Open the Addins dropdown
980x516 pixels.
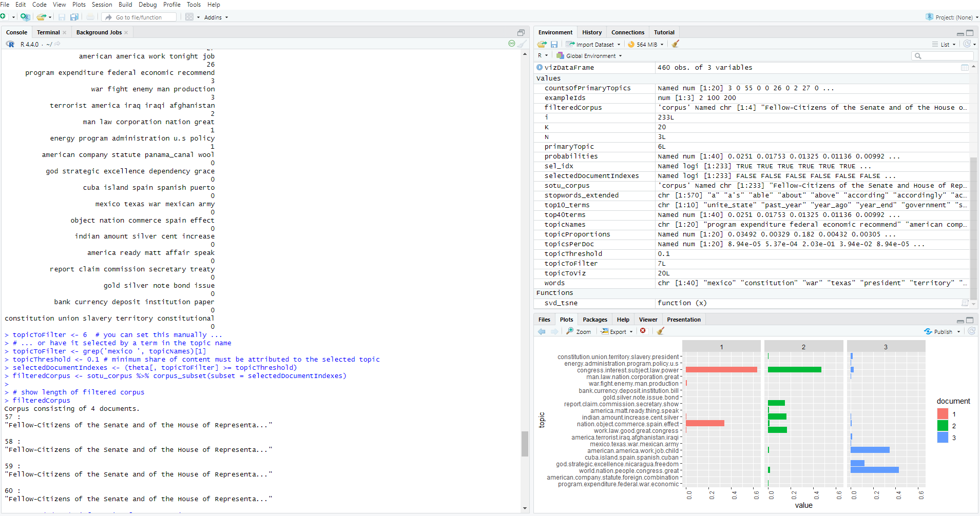(216, 17)
